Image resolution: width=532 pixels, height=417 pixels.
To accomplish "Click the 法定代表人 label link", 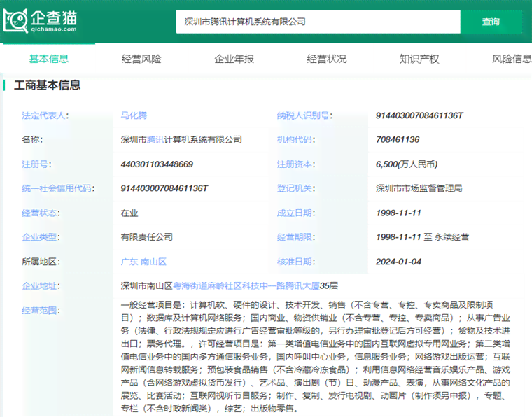I will click(44, 115).
